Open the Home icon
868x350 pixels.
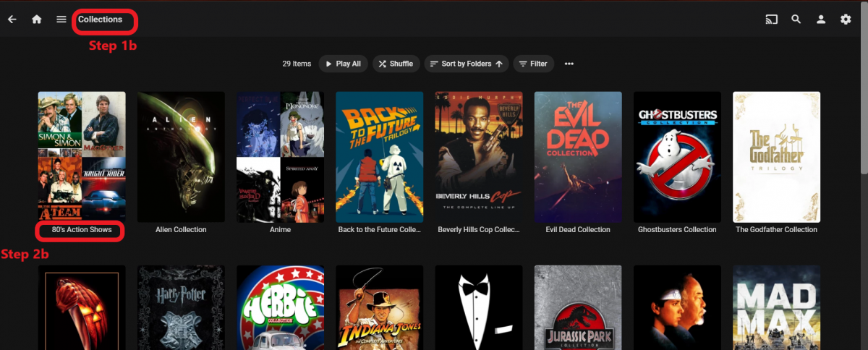[x=37, y=20]
